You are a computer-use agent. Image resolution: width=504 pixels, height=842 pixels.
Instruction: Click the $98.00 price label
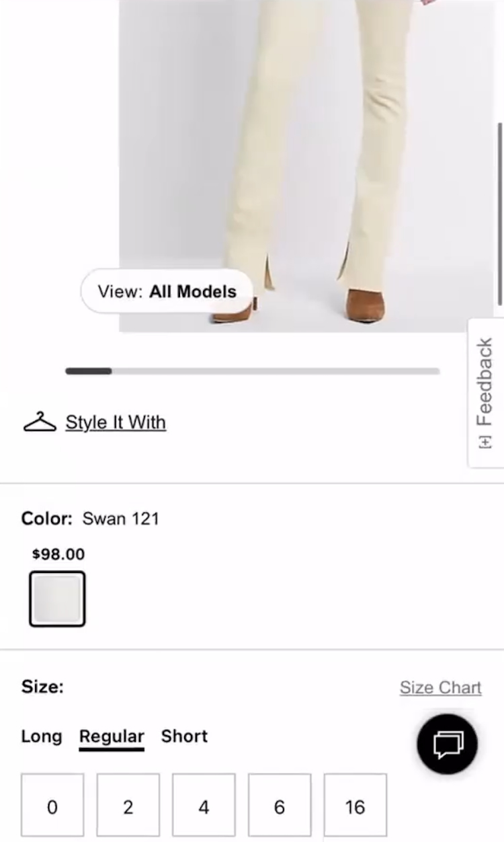coord(58,554)
